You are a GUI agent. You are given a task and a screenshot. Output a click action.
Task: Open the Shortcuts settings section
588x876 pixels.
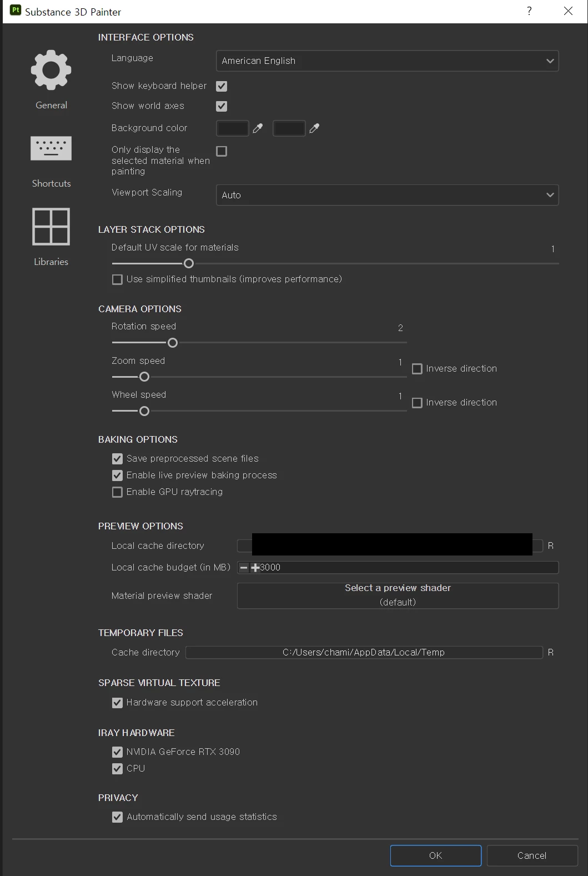[51, 161]
